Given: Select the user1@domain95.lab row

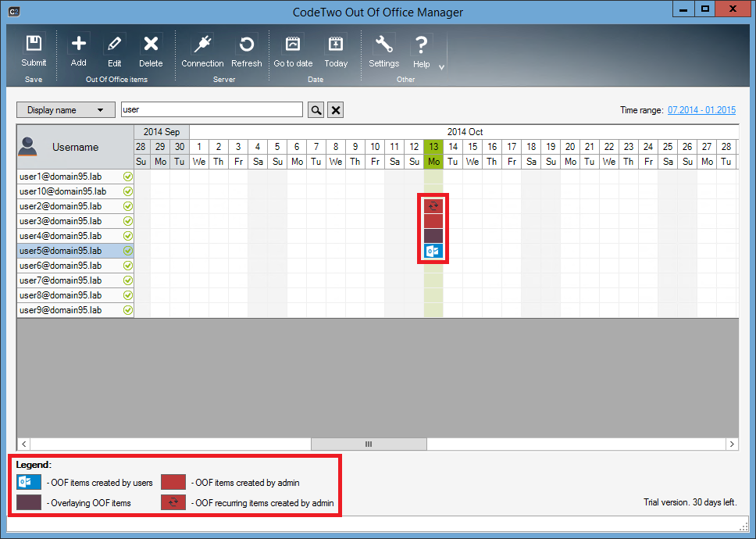Looking at the screenshot, I should [x=75, y=177].
